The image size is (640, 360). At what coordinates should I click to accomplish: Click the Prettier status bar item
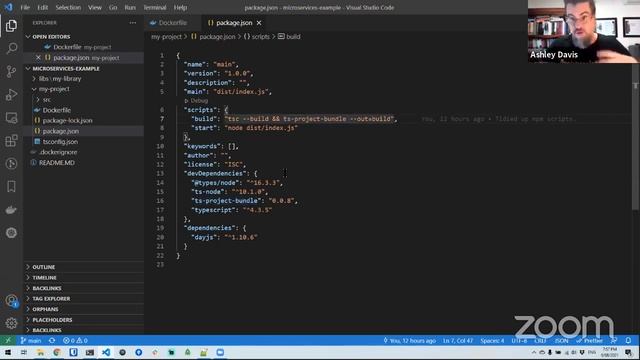[x=589, y=340]
